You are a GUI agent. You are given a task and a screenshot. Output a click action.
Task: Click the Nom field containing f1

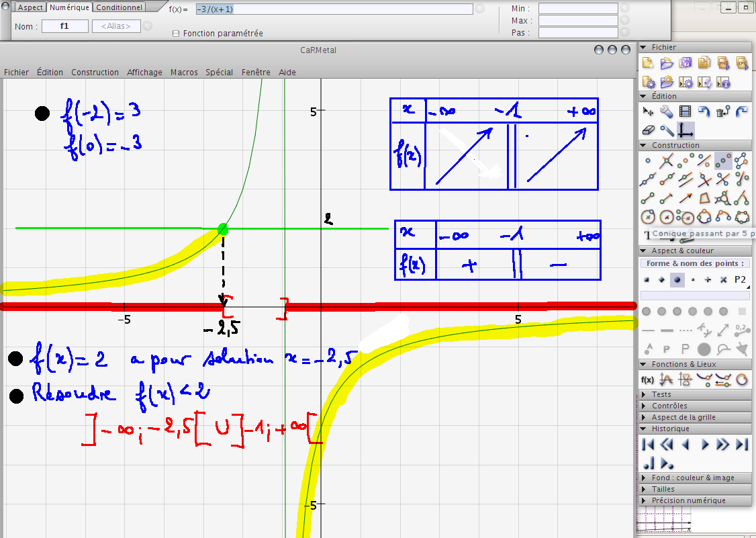pos(65,26)
